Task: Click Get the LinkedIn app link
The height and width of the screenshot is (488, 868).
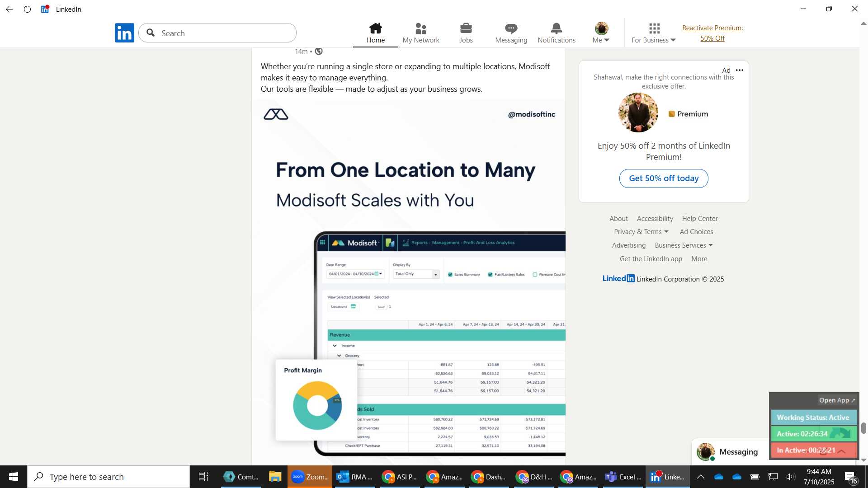Action: 651,259
